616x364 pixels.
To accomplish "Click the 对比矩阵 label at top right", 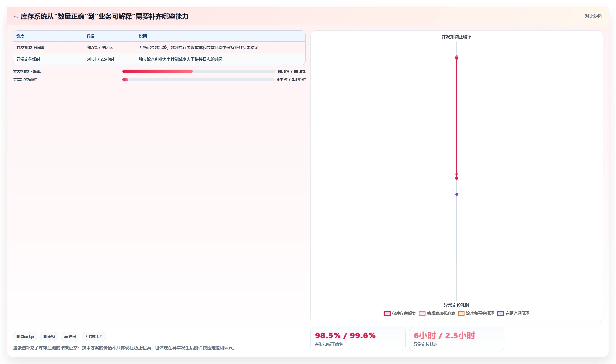I will 593,16.
